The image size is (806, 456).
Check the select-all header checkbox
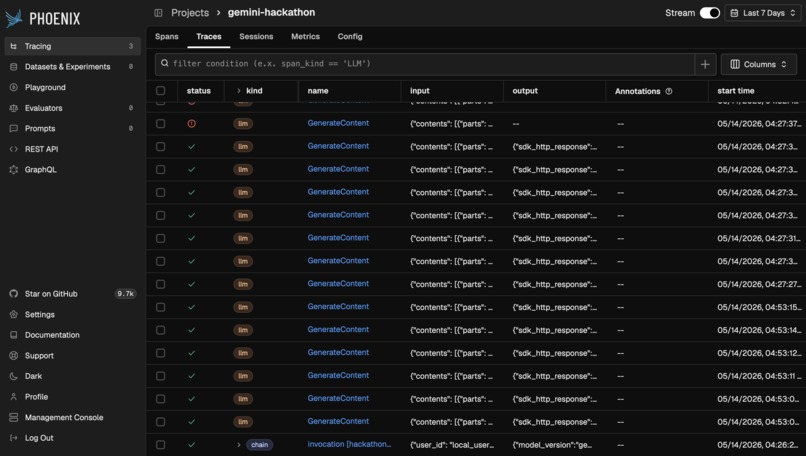pos(160,91)
